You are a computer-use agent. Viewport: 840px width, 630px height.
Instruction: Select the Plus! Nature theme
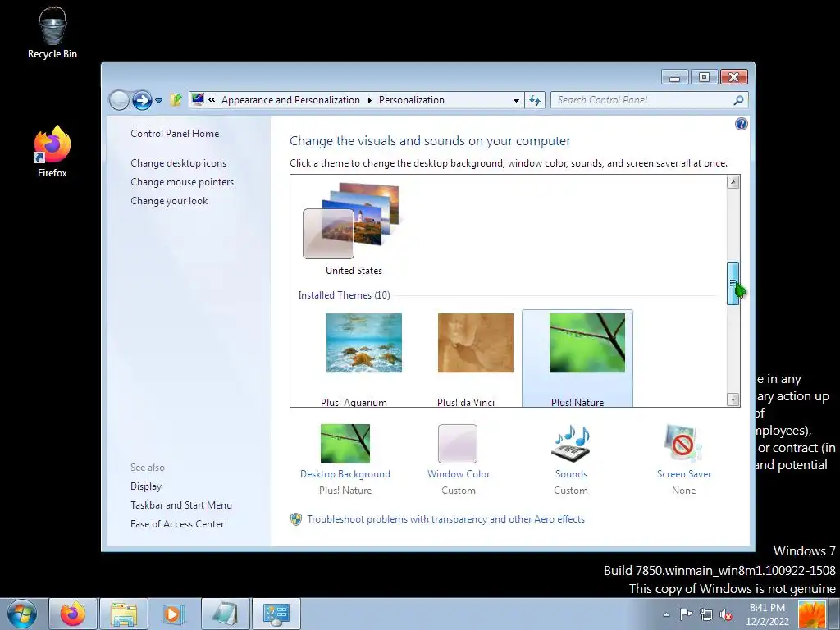(577, 359)
